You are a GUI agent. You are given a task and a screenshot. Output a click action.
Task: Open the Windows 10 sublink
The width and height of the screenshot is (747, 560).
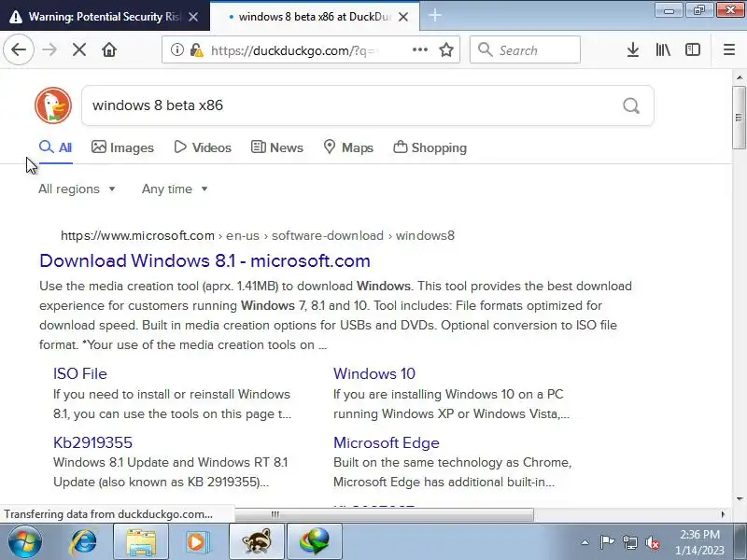374,374
